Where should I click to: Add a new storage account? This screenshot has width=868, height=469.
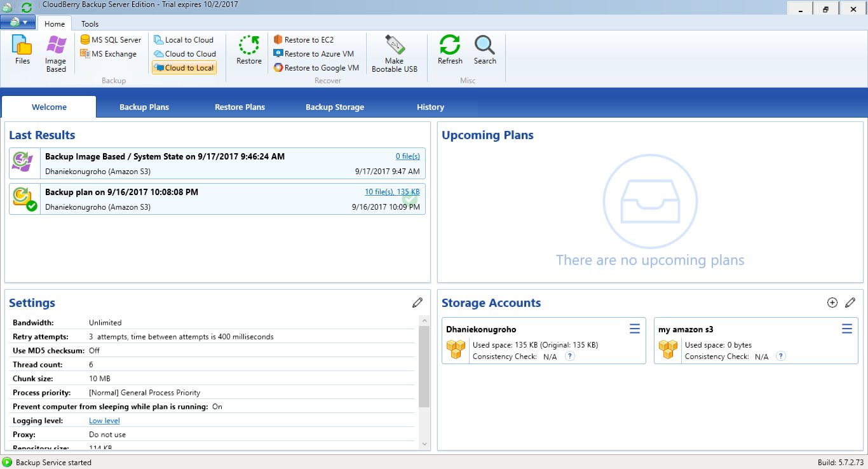[x=832, y=302]
